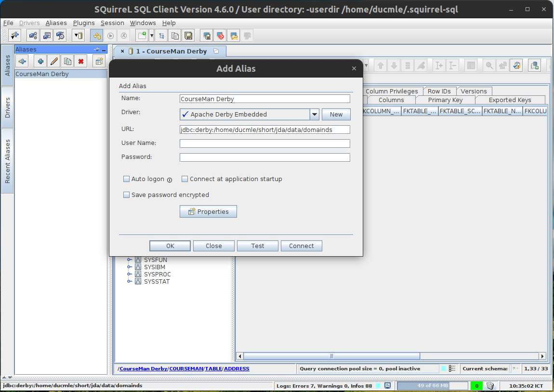The image size is (554, 392).
Task: Click the Close button in Add Alias dialog
Action: (x=214, y=246)
